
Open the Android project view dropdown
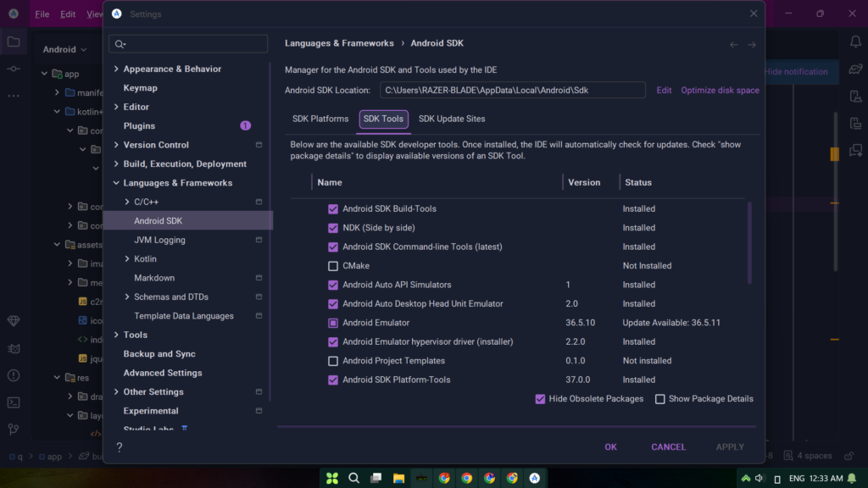64,49
